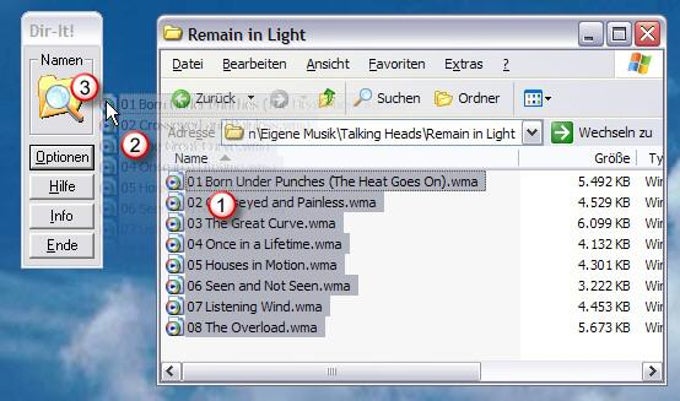
Task: Click the media icon of 01 Born Under Punches
Action: [x=174, y=182]
